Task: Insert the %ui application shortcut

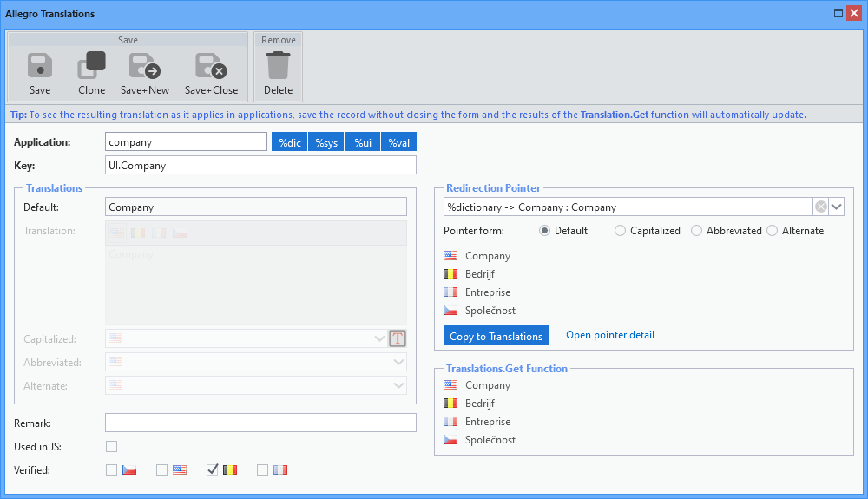Action: (x=363, y=142)
